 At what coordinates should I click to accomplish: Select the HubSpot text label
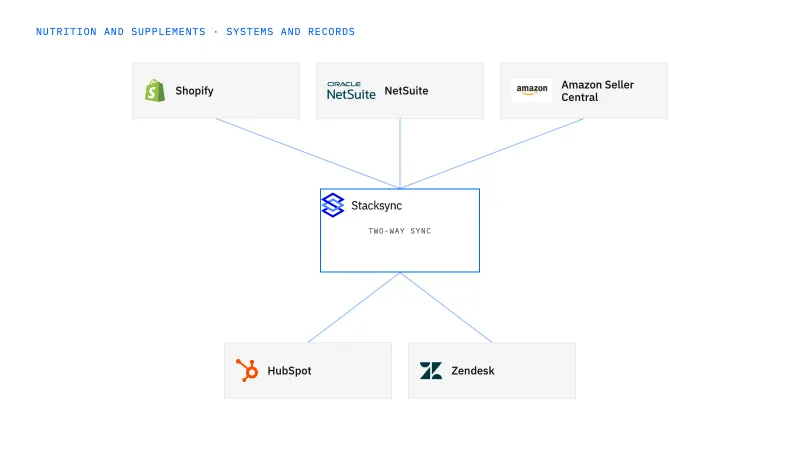click(x=289, y=371)
